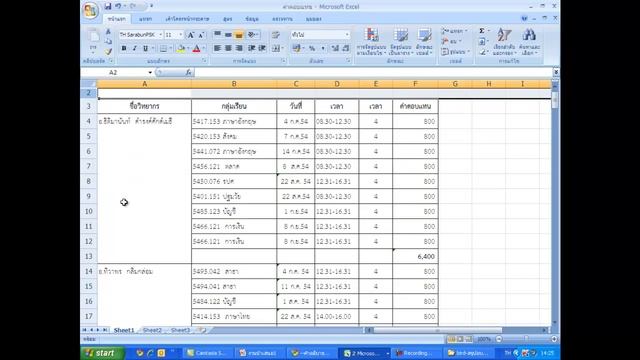Viewport: 640px width, 360px height.
Task: Switch to the Insert ribbon tab
Action: [145, 19]
